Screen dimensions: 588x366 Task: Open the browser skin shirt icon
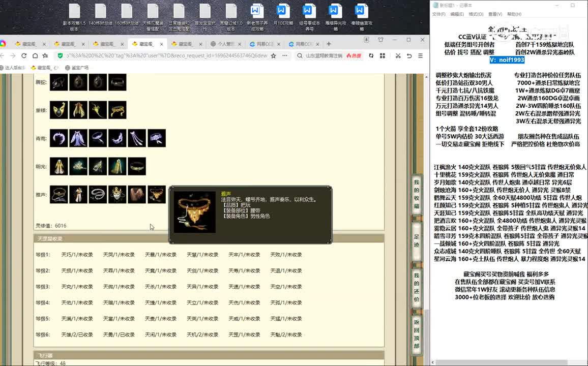380,40
